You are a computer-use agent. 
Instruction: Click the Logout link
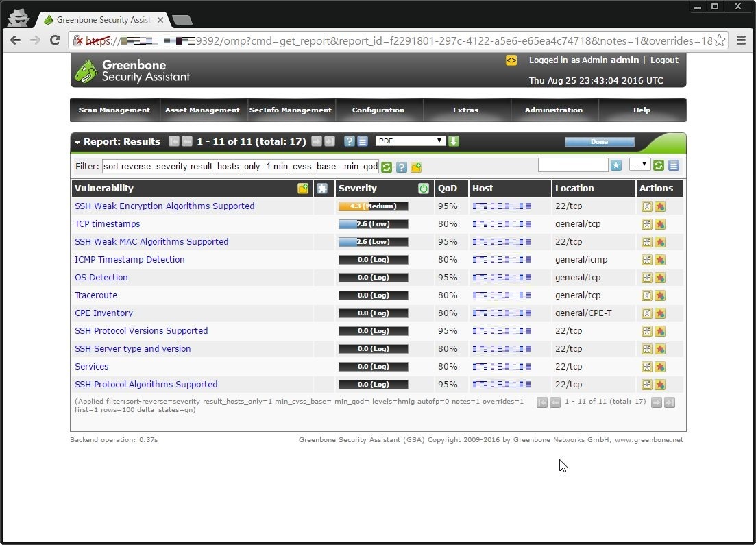tap(664, 60)
